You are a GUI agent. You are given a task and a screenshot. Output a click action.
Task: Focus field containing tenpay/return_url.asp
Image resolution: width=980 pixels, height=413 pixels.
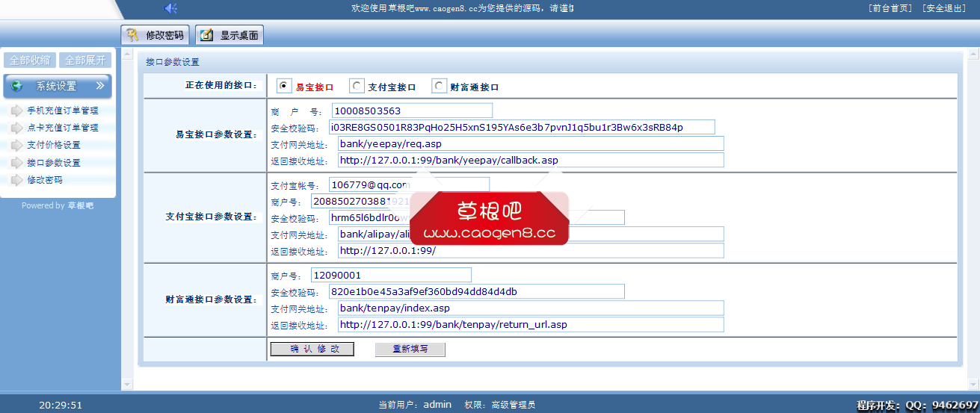tap(531, 324)
